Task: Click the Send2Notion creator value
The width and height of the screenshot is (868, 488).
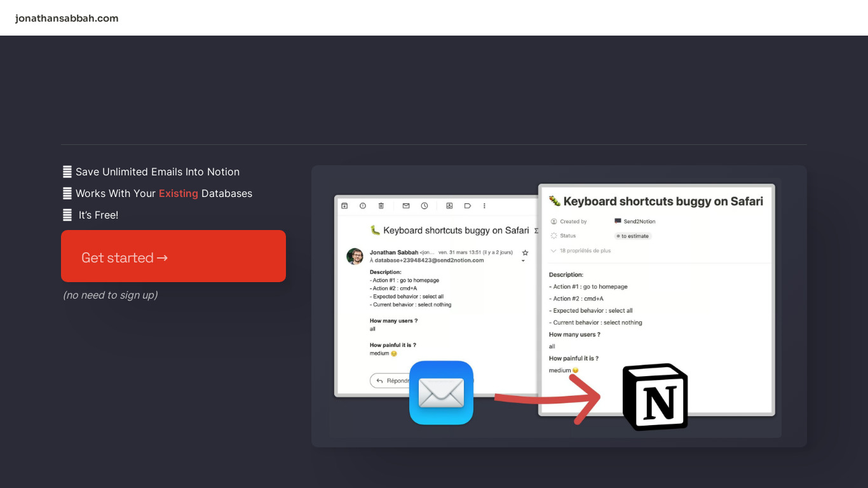Action: pos(635,221)
